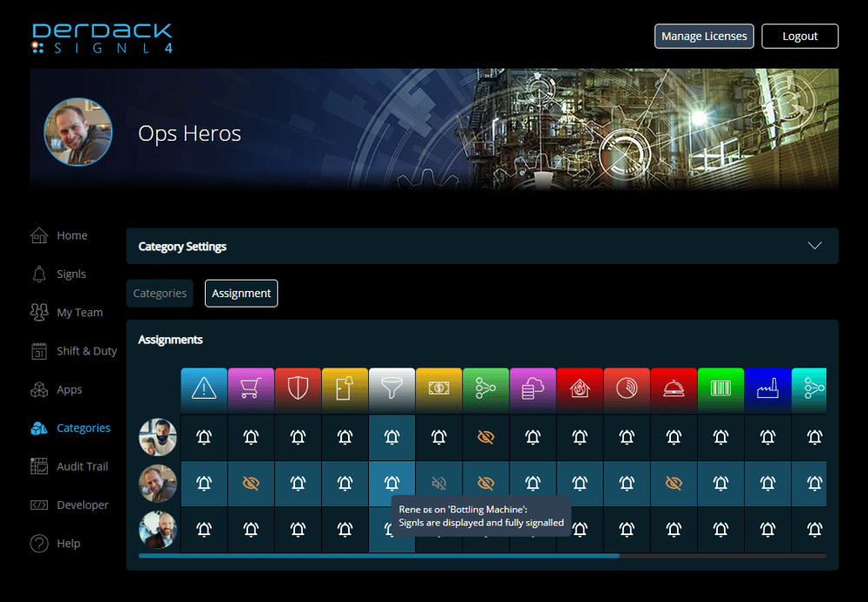Viewport: 868px width, 602px height.
Task: Click the blue warning triangle category icon
Action: click(x=204, y=388)
